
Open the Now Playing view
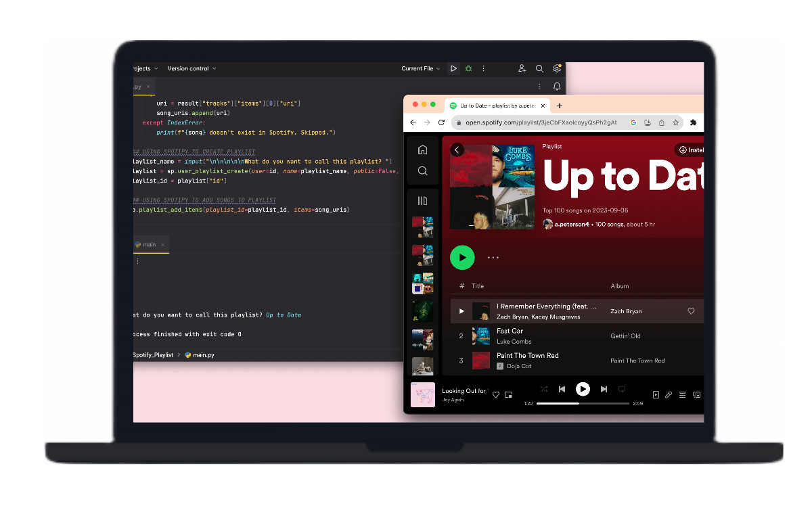[656, 395]
